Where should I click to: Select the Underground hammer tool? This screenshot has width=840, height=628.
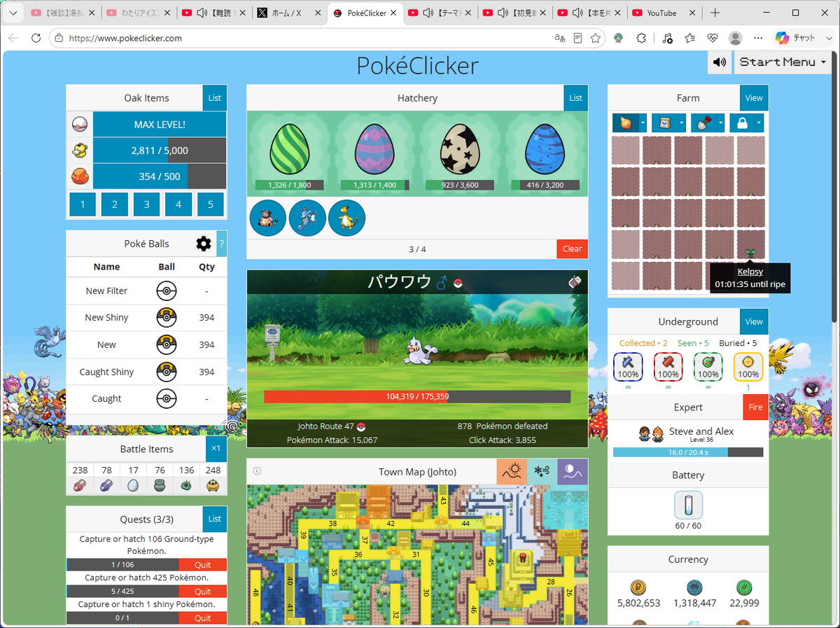coord(668,367)
